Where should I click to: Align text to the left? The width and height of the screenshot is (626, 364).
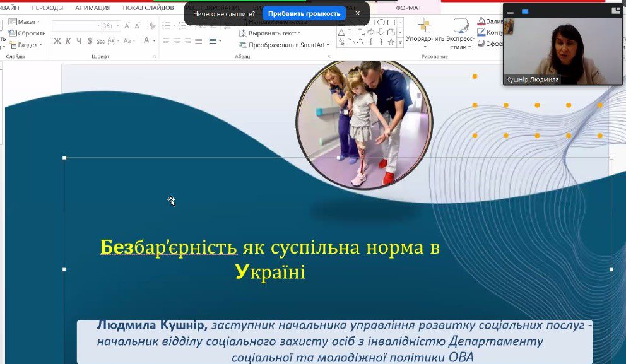167,41
